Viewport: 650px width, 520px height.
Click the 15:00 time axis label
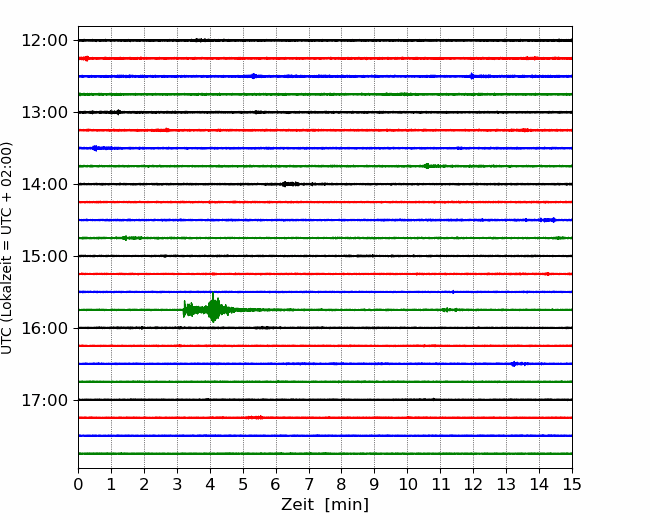click(x=44, y=256)
